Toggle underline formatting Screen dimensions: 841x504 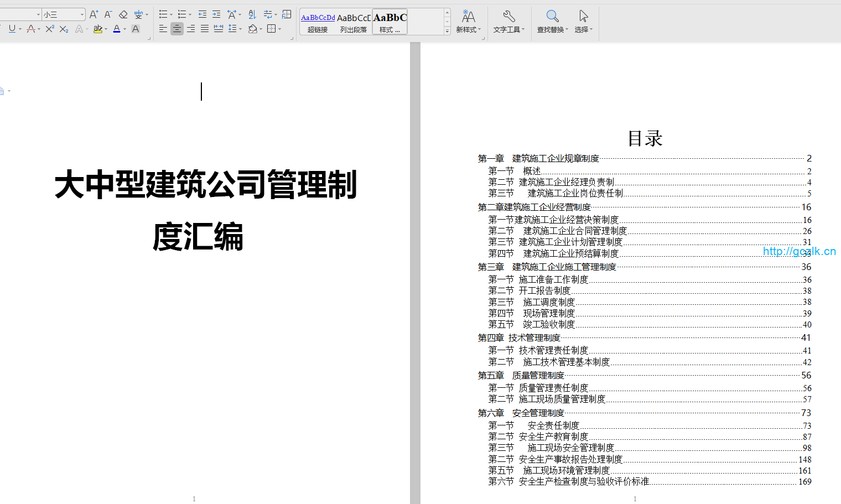pos(12,29)
